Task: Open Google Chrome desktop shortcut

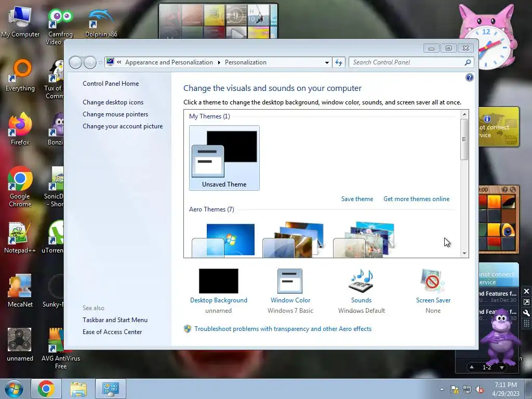Action: [20, 187]
